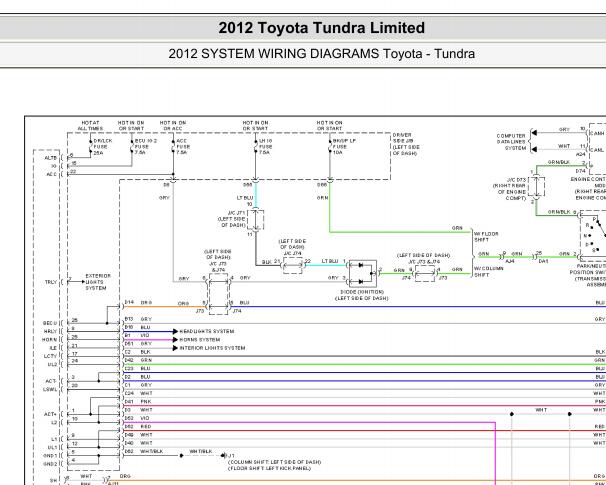Click the 'PNK' wire label at D41
606x485 pixels.
pyautogui.click(x=145, y=402)
